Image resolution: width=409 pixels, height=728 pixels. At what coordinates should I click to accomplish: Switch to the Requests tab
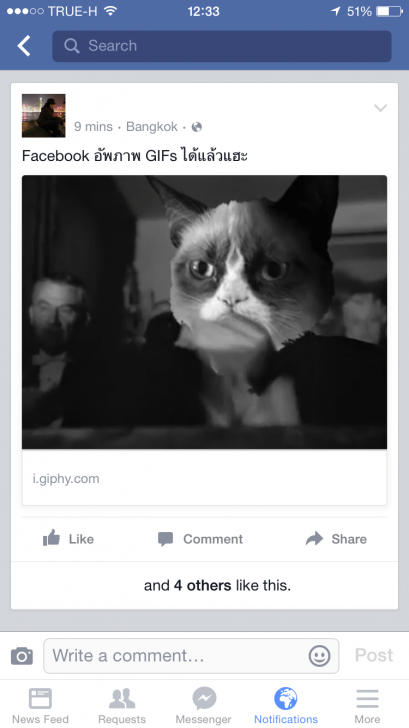pyautogui.click(x=122, y=706)
